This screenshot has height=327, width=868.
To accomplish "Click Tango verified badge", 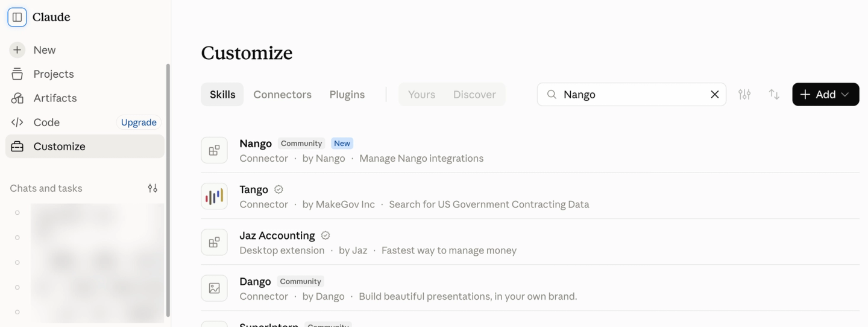I will (x=278, y=189).
